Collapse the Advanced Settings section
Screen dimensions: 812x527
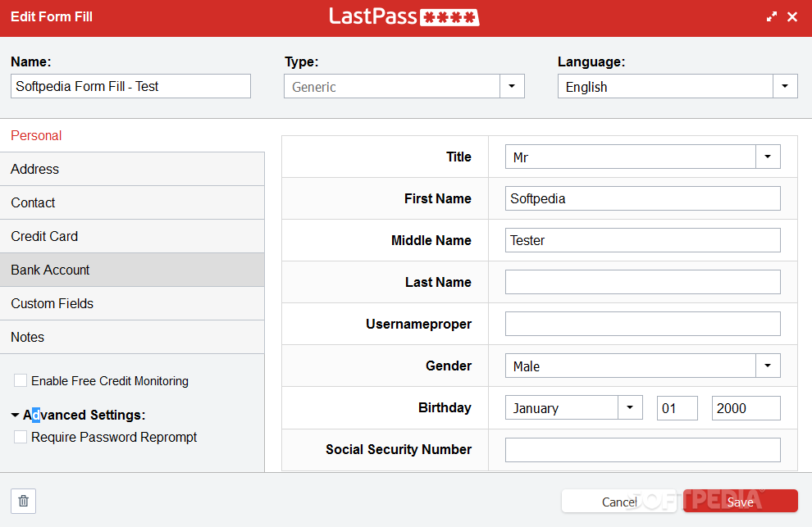click(x=15, y=416)
